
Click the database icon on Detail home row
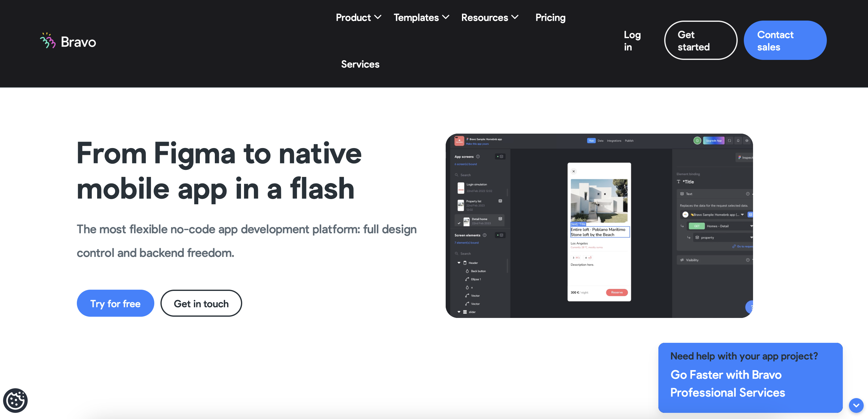[x=500, y=219]
